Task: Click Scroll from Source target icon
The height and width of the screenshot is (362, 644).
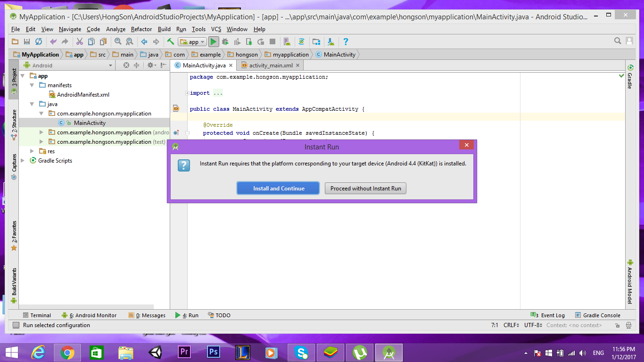Action: pyautogui.click(x=126, y=65)
